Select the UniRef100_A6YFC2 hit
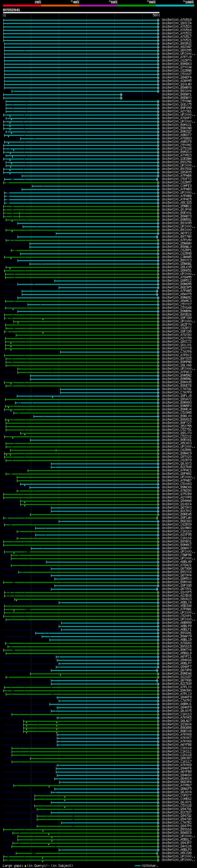Image resolution: width=197 pixels, height=868 pixels. [177, 233]
